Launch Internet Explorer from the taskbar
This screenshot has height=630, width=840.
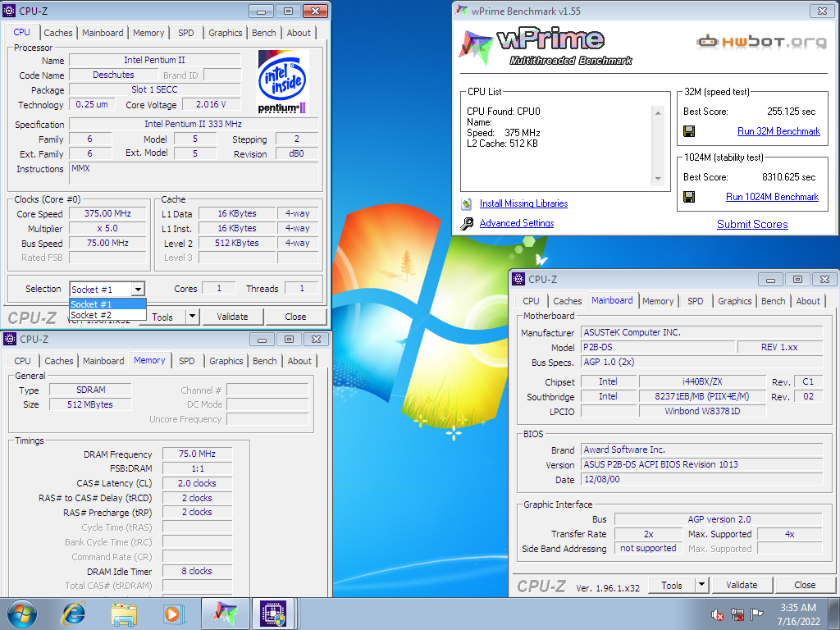click(x=73, y=614)
